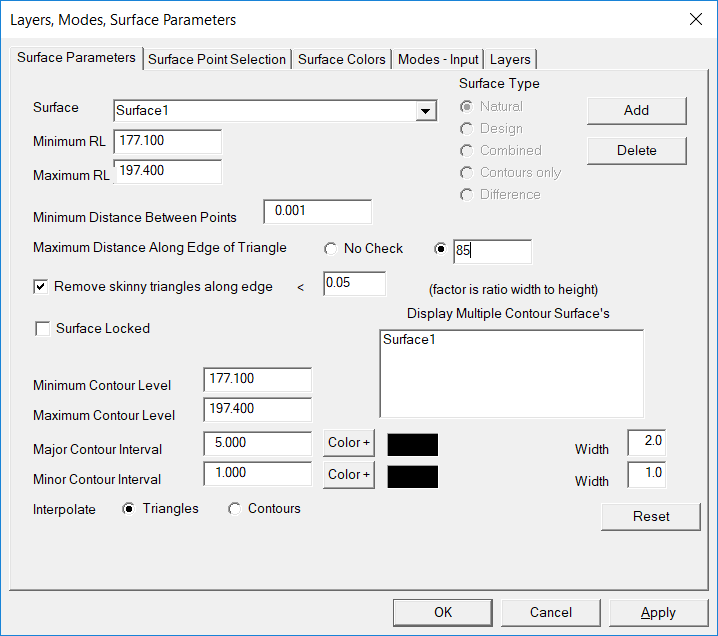Click the Minimum RL input field
718x636 pixels.
pos(167,141)
